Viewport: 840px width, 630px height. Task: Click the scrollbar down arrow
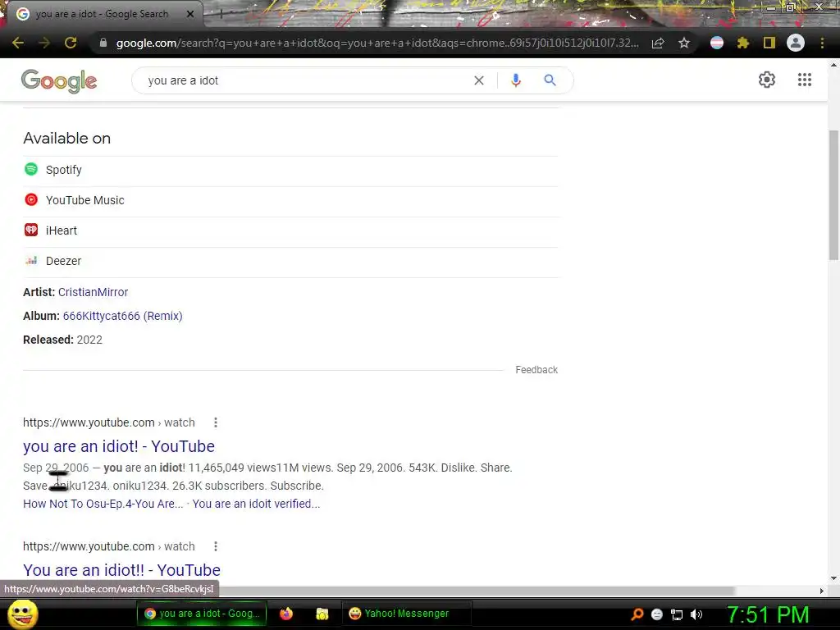pyautogui.click(x=833, y=578)
